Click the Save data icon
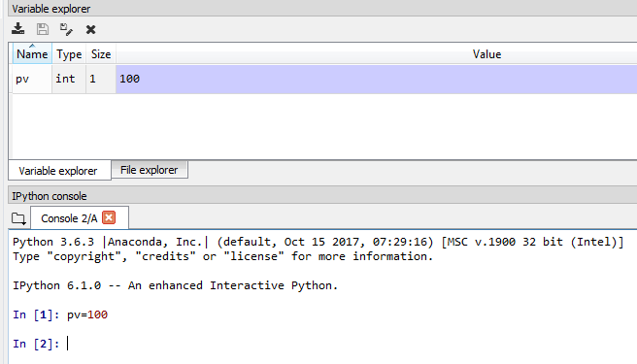 [43, 29]
